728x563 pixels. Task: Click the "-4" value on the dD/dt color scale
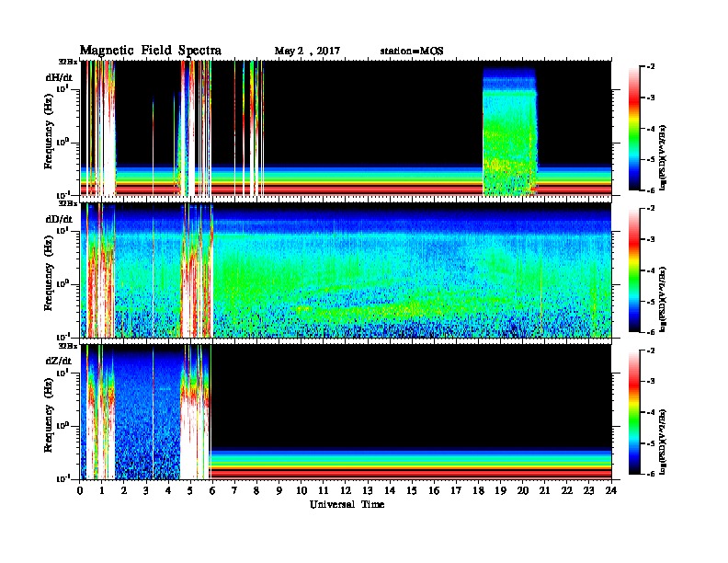click(651, 270)
